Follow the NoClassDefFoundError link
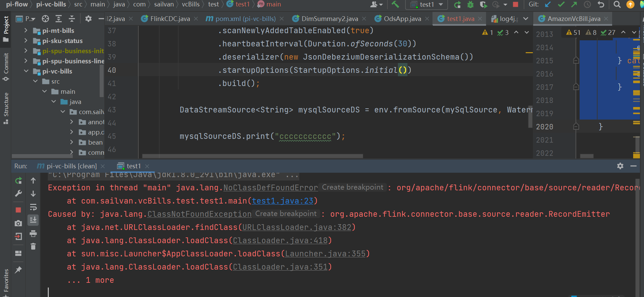The image size is (644, 297). click(x=270, y=188)
